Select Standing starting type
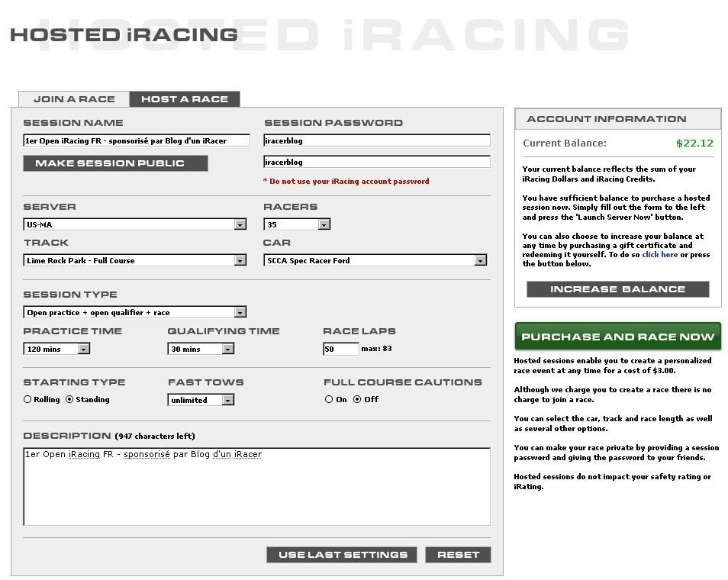This screenshot has width=728, height=580. click(x=69, y=399)
